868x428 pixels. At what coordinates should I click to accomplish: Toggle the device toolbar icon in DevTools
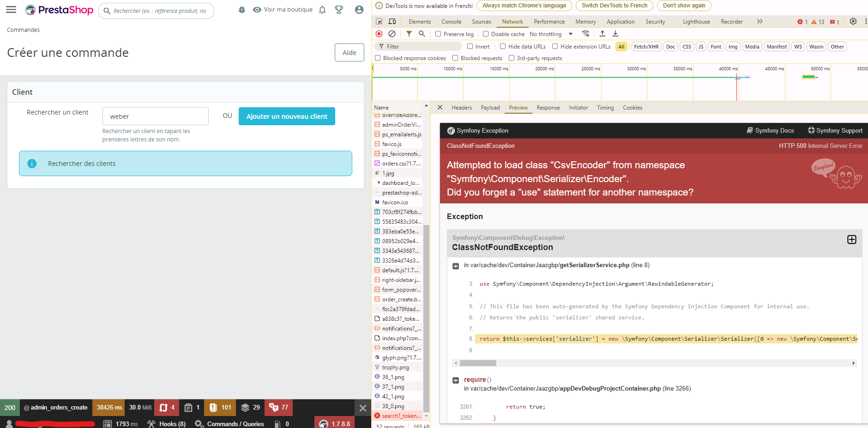pyautogui.click(x=392, y=22)
